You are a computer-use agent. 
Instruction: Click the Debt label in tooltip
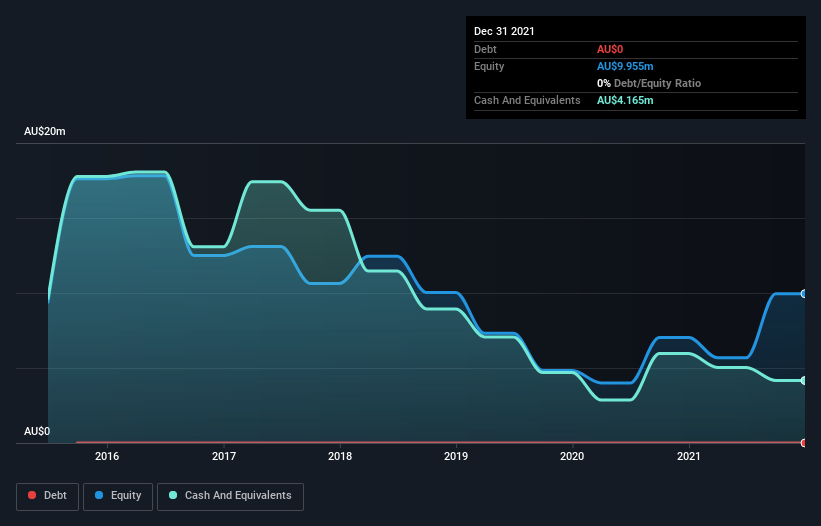point(485,49)
